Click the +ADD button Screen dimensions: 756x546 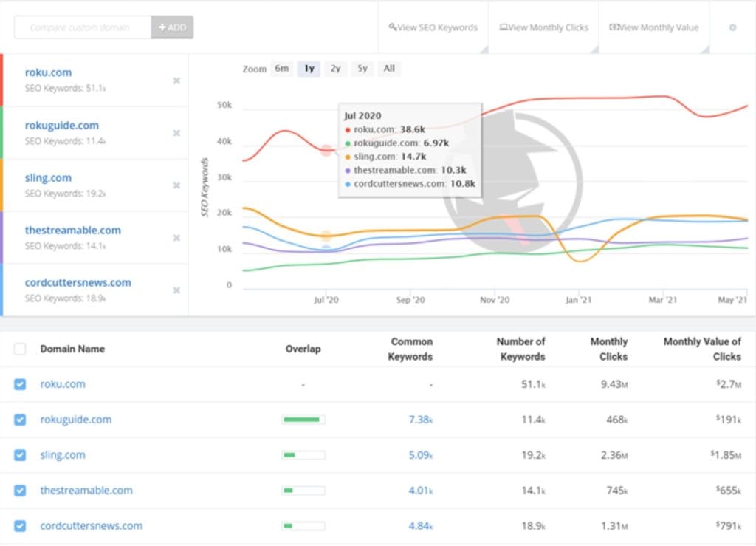click(172, 27)
